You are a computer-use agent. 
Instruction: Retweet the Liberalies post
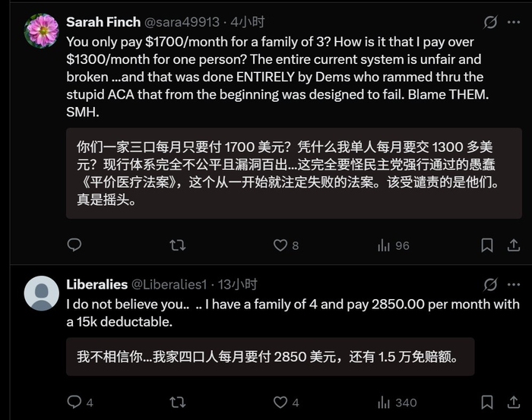tap(177, 403)
